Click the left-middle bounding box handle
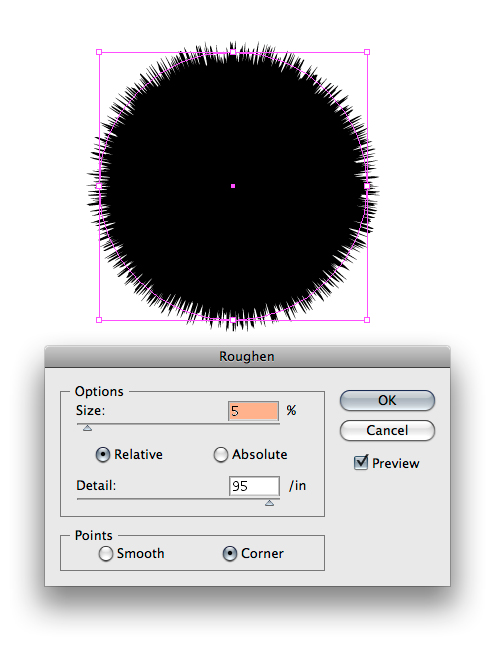This screenshot has height=652, width=498. coord(99,186)
